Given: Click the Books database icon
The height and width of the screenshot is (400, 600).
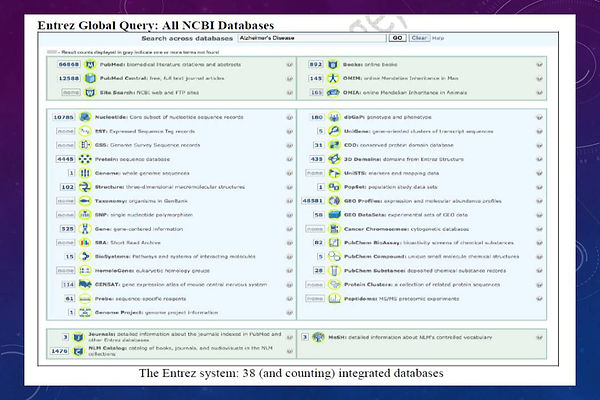Looking at the screenshot, I should (x=333, y=64).
